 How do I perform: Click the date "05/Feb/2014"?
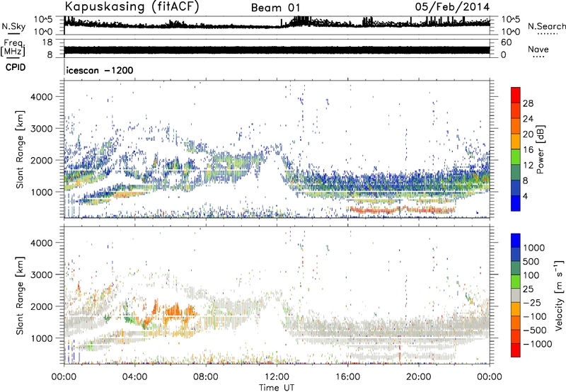(452, 7)
